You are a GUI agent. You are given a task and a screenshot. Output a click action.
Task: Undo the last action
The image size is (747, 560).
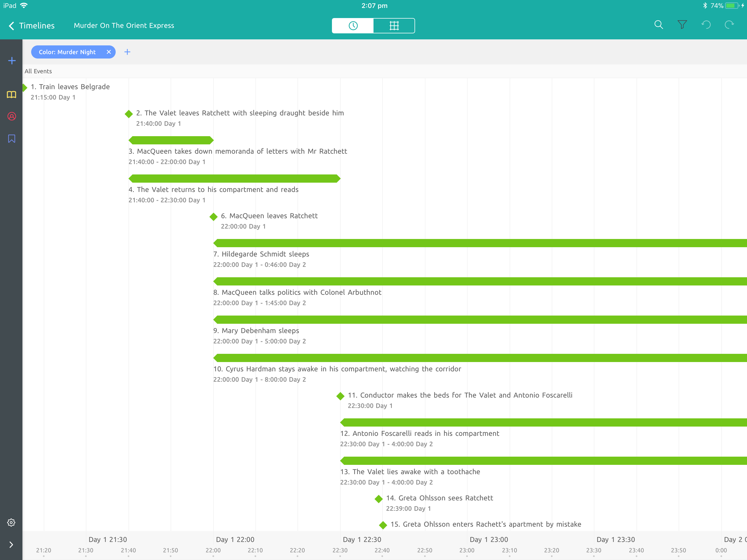point(706,25)
